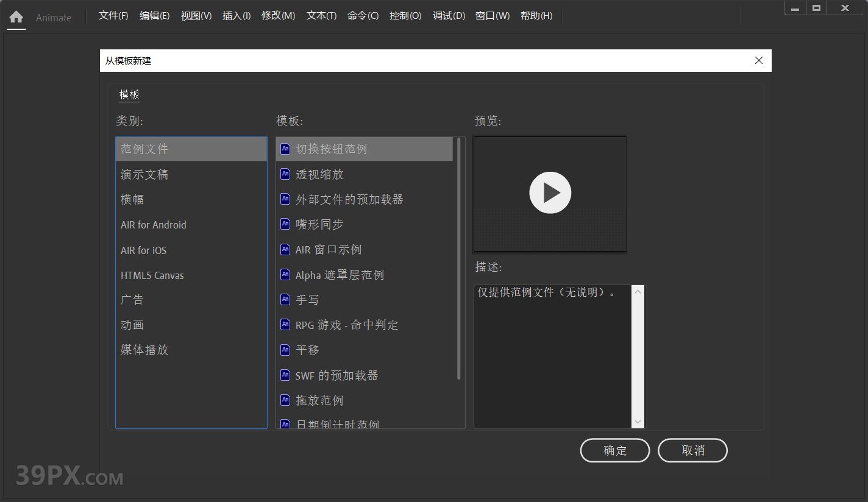Choose the 外部文件的预加载器 template
This screenshot has width=868, height=502.
(x=365, y=199)
